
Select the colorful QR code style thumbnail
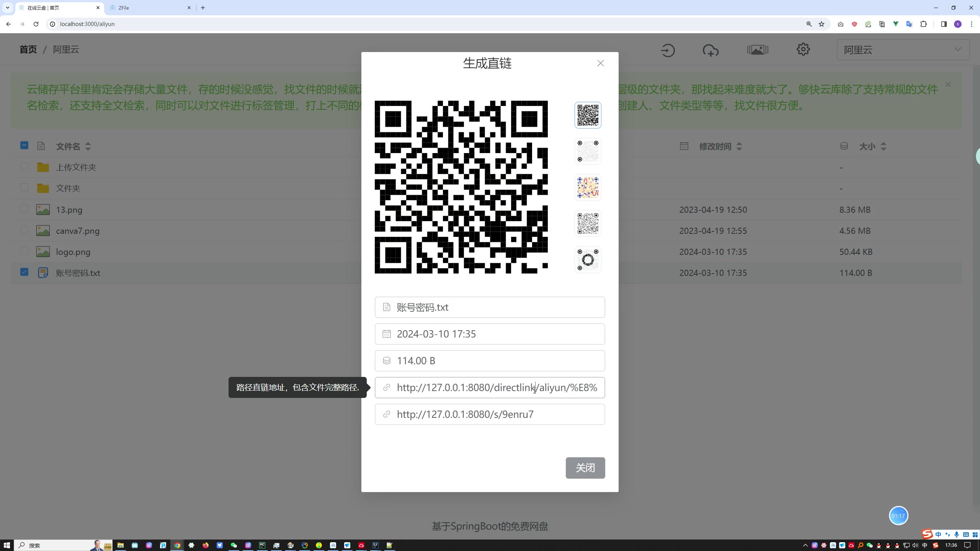[588, 187]
